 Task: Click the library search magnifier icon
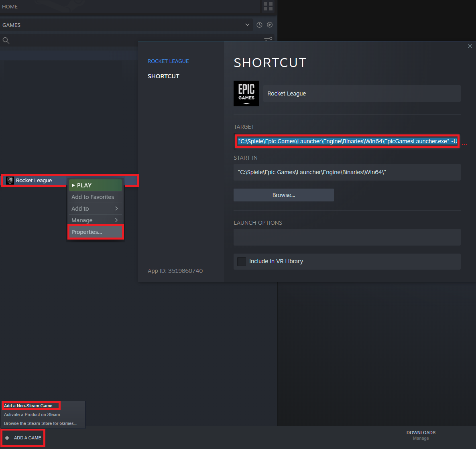coord(6,41)
